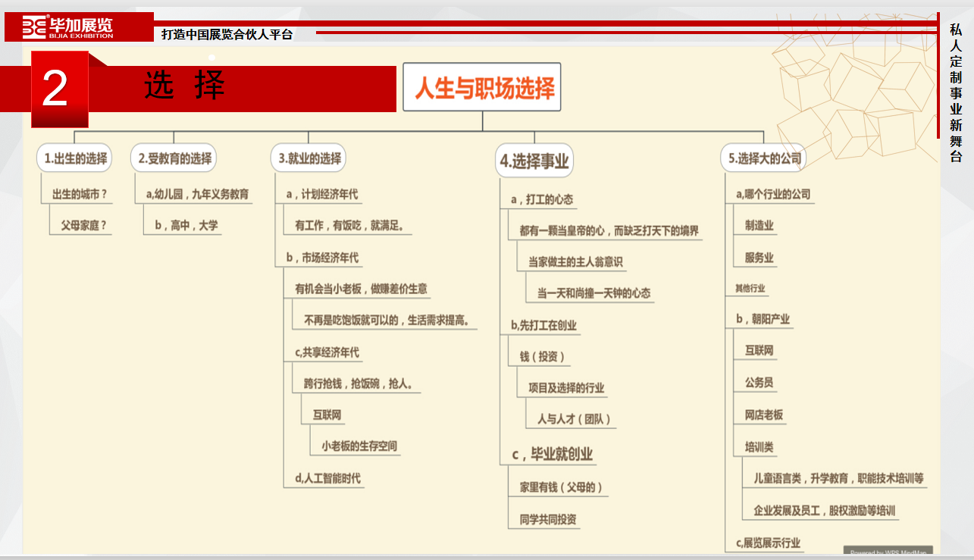This screenshot has height=560, width=974.
Task: Select the 4.选择事业 branch node
Action: (534, 160)
